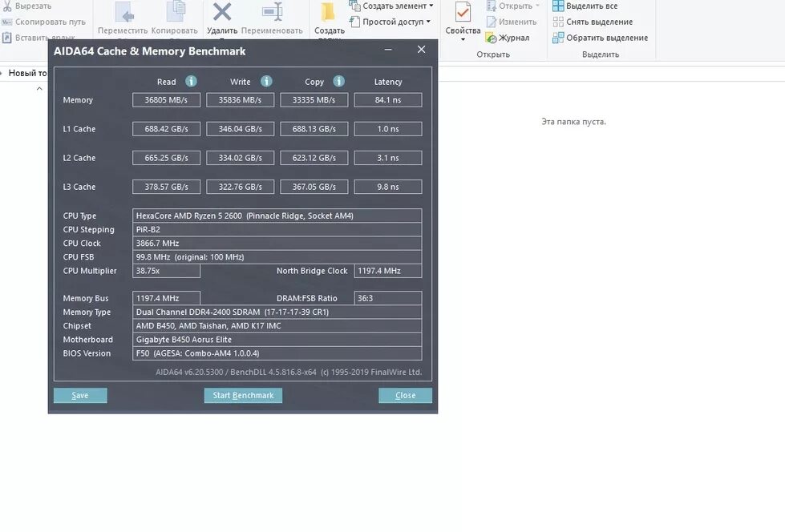Image resolution: width=785 pixels, height=532 pixels.
Task: Click CPU FSB field 99.8 MHz
Action: pos(277,257)
